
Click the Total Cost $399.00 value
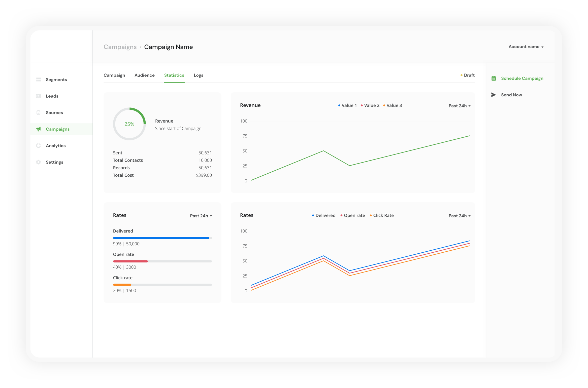(204, 175)
